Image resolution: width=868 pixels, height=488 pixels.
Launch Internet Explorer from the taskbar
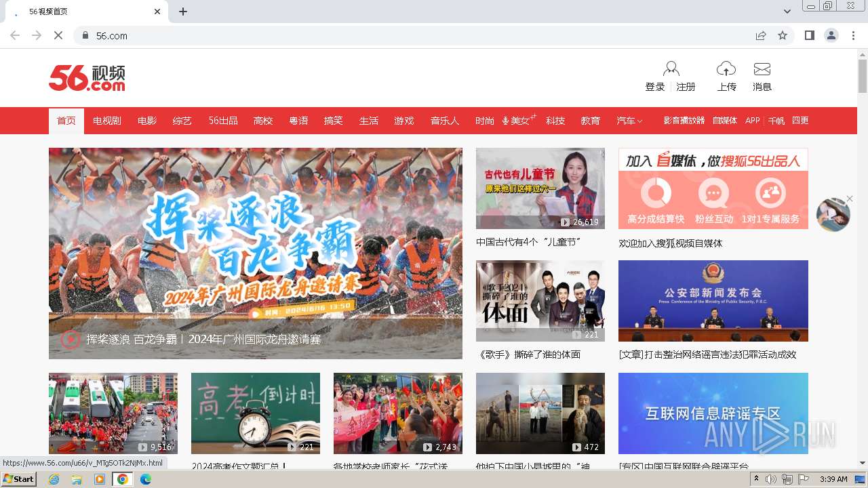pos(54,479)
